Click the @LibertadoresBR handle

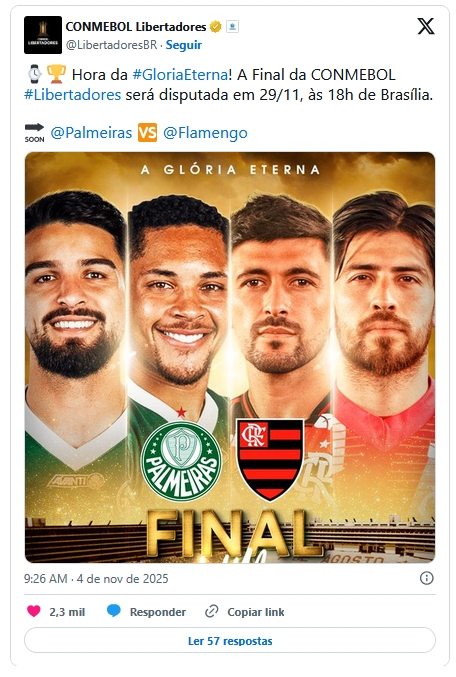point(111,45)
